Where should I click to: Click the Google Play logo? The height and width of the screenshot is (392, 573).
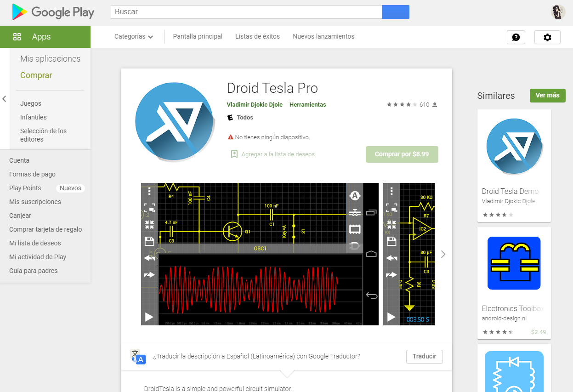pyautogui.click(x=53, y=12)
